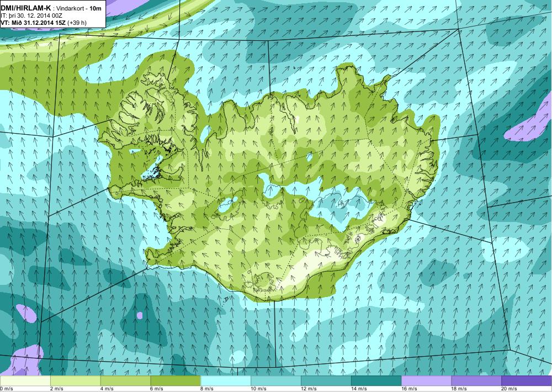Screen dimensions: 552x392
Task: Click the '14 m/s' legend label
Action: [x=359, y=389]
